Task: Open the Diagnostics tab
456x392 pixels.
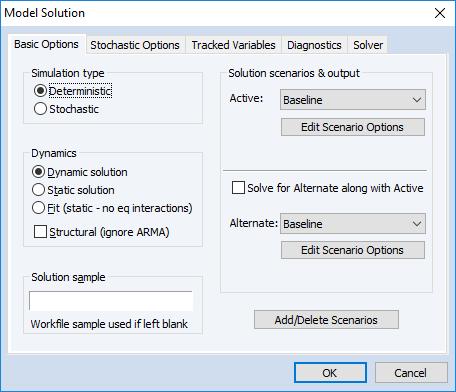Action: click(314, 45)
